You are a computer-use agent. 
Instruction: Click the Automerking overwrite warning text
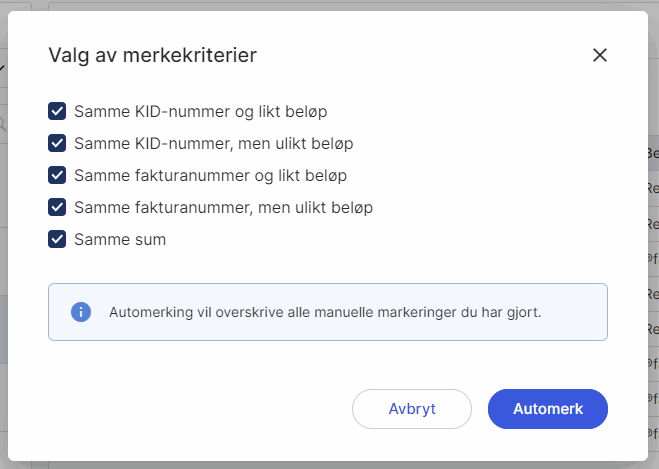click(325, 312)
